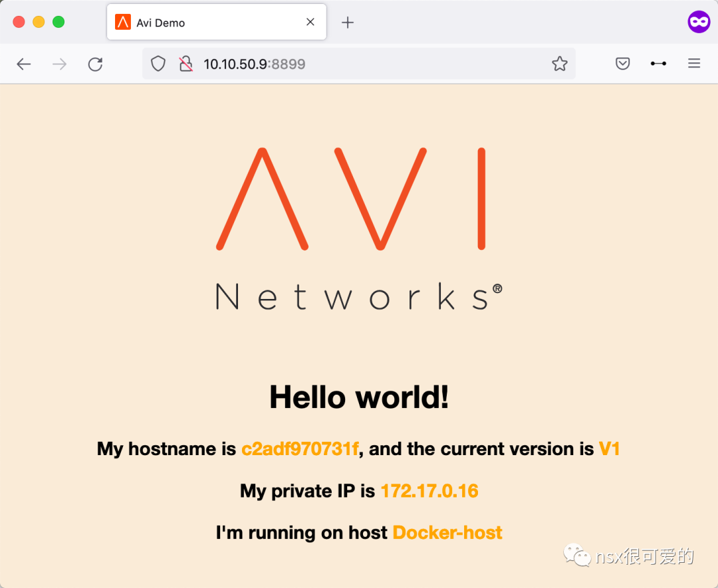Bookmark this page with the star
Image resolution: width=718 pixels, height=588 pixels.
pos(560,64)
